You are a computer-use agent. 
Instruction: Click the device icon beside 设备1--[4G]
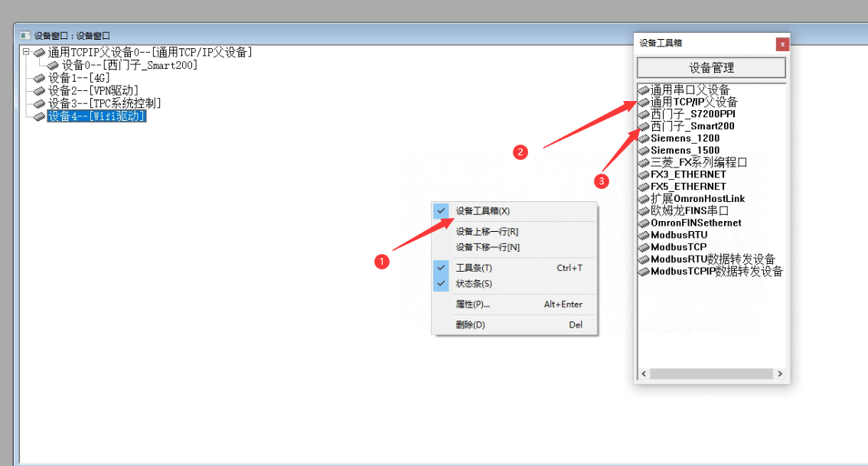(39, 78)
